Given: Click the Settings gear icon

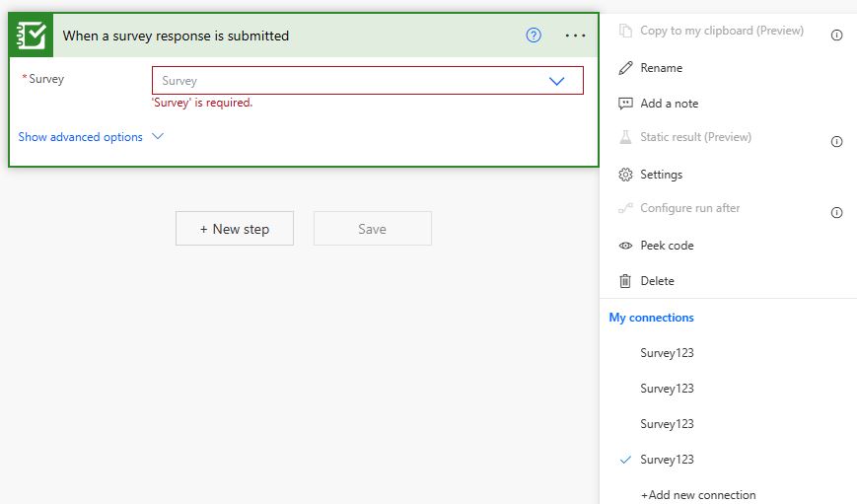Looking at the screenshot, I should tap(625, 175).
